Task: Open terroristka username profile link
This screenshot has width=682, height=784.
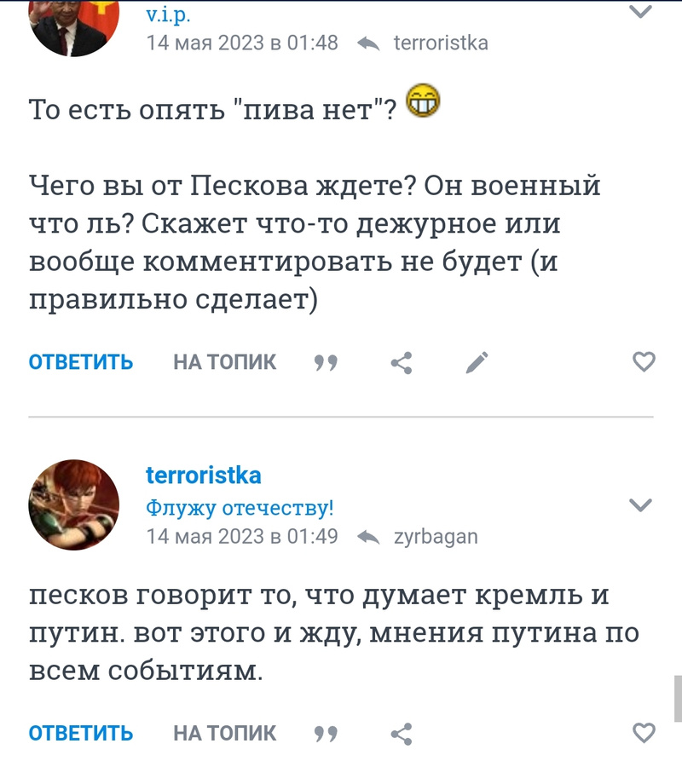Action: pyautogui.click(x=204, y=476)
